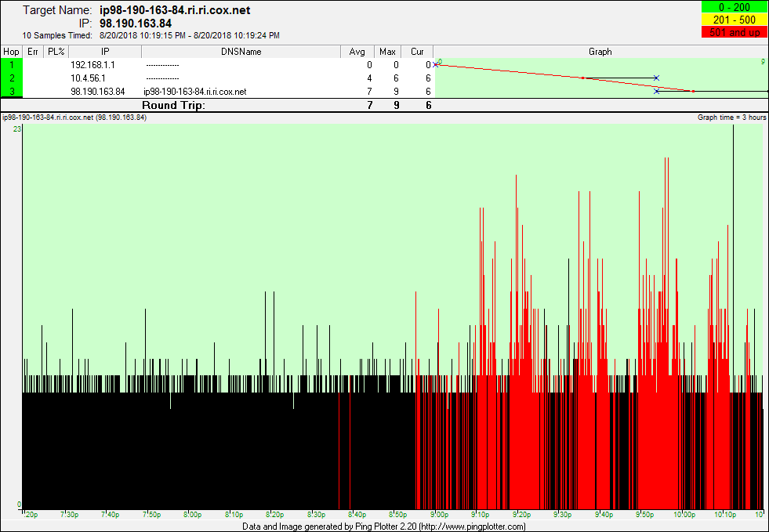Image resolution: width=769 pixels, height=532 pixels.
Task: Click the red 501 and up legend swatch
Action: (x=734, y=32)
